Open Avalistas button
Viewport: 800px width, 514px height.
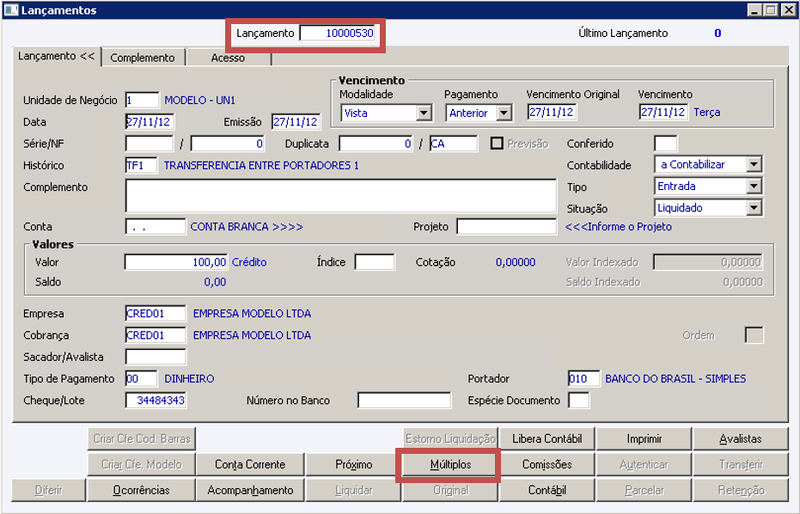click(x=740, y=439)
